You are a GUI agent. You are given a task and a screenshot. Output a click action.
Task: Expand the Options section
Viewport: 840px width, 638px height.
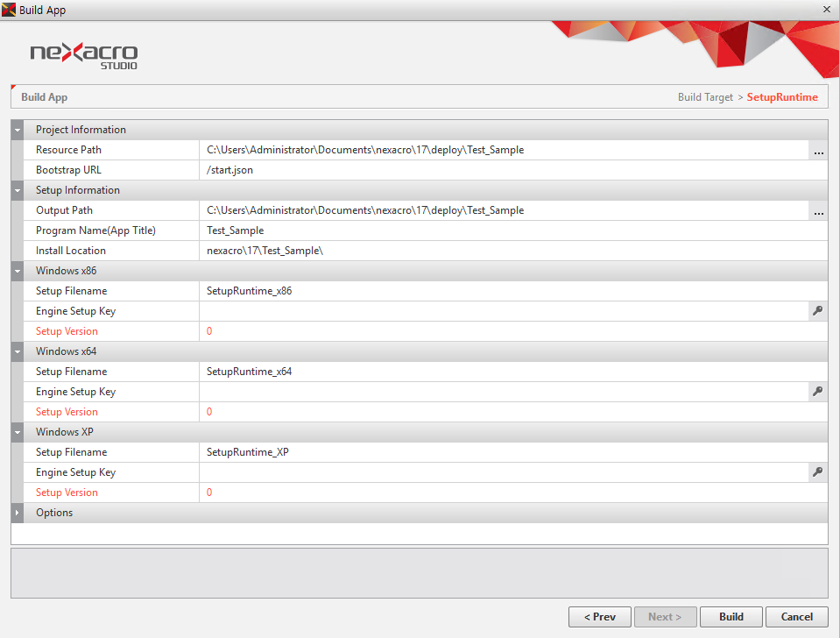(x=18, y=513)
